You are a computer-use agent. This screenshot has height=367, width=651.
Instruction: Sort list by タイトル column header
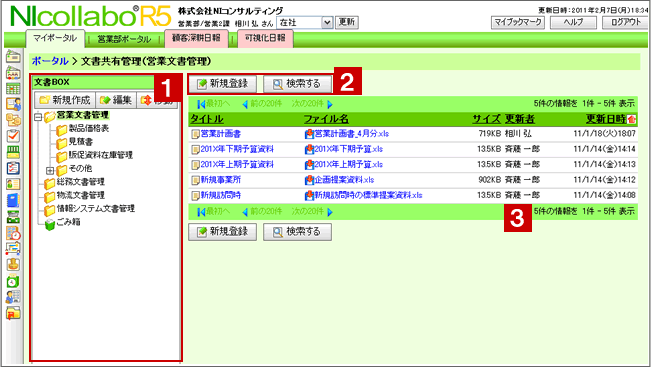pos(206,120)
